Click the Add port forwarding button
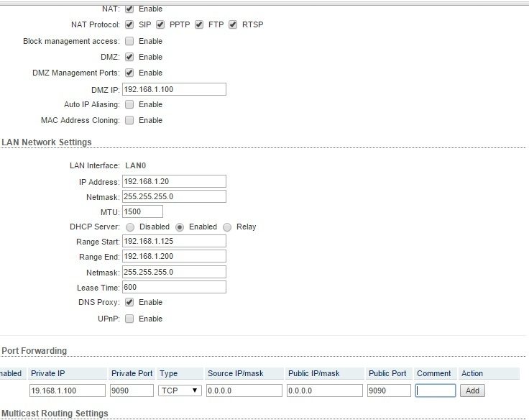Screen dimensions: 529x420 pos(472,391)
